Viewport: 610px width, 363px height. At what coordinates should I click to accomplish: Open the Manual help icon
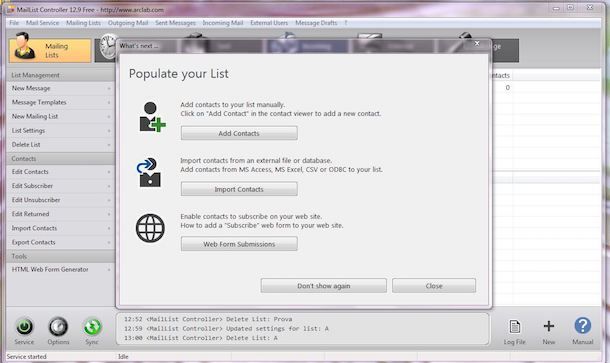[582, 326]
